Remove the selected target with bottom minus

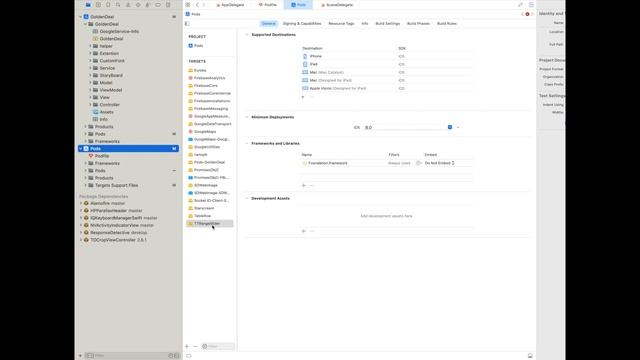(196, 347)
